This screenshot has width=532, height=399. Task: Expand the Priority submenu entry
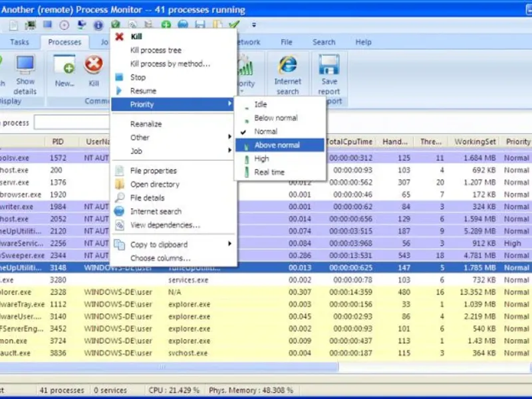[173, 104]
